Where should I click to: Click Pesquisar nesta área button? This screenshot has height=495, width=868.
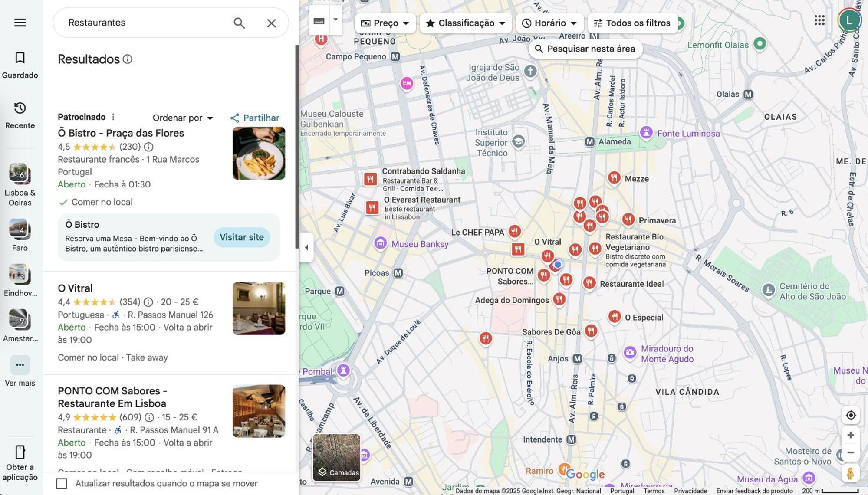click(585, 49)
